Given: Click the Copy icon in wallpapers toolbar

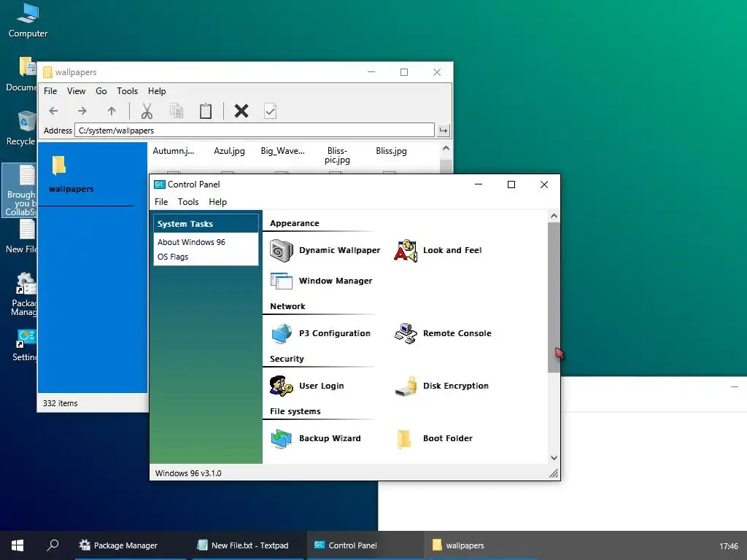Looking at the screenshot, I should coord(177,111).
